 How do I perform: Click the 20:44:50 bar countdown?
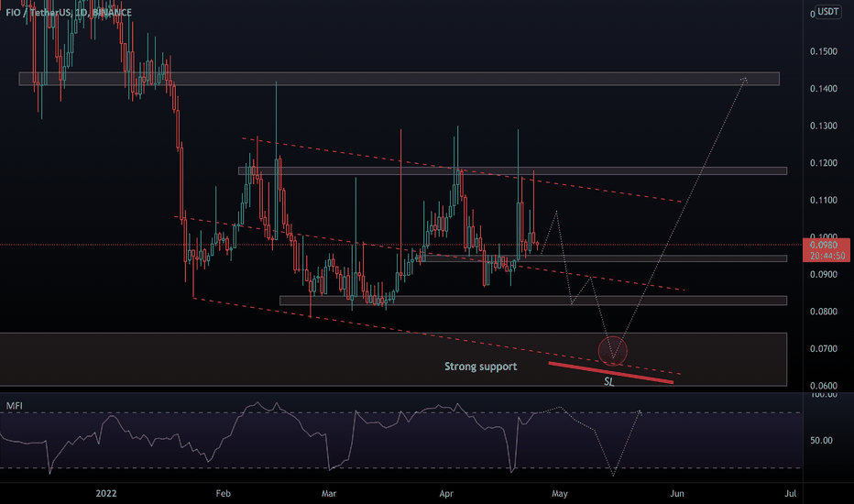click(827, 256)
